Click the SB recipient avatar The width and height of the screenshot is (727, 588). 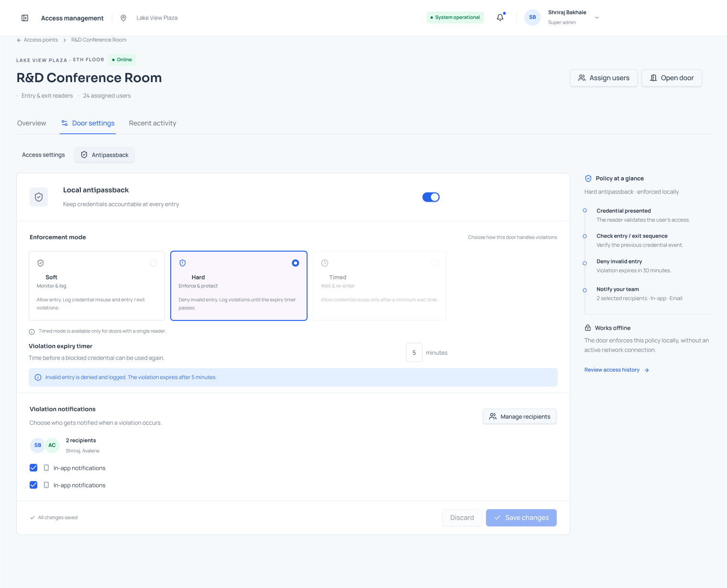38,445
